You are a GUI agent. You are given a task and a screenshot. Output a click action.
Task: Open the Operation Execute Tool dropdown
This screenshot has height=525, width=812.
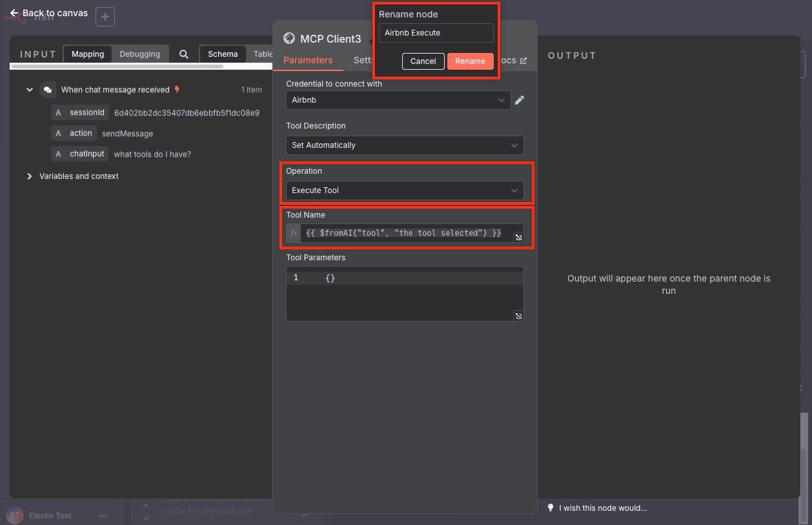click(x=405, y=190)
